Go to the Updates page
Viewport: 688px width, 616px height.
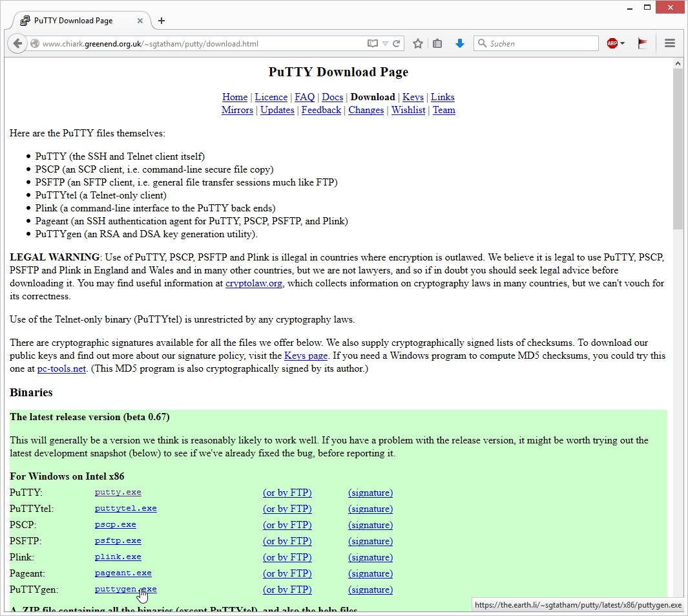click(x=277, y=110)
